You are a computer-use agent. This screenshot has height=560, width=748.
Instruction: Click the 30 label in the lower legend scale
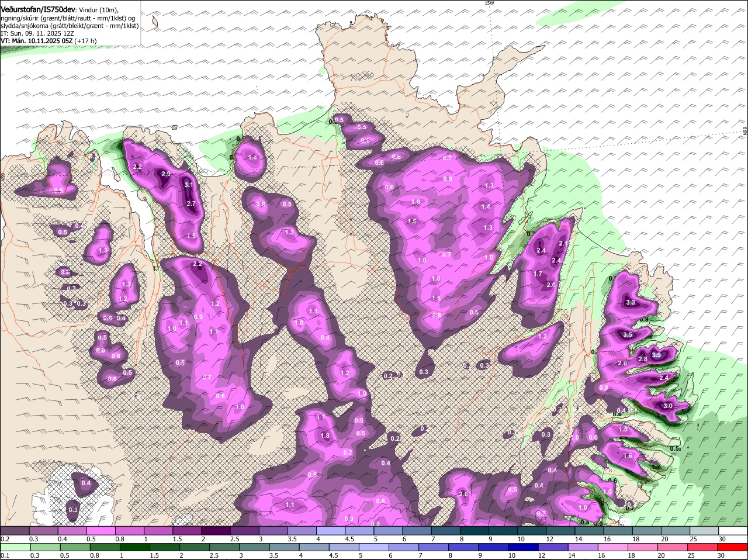coord(721,555)
